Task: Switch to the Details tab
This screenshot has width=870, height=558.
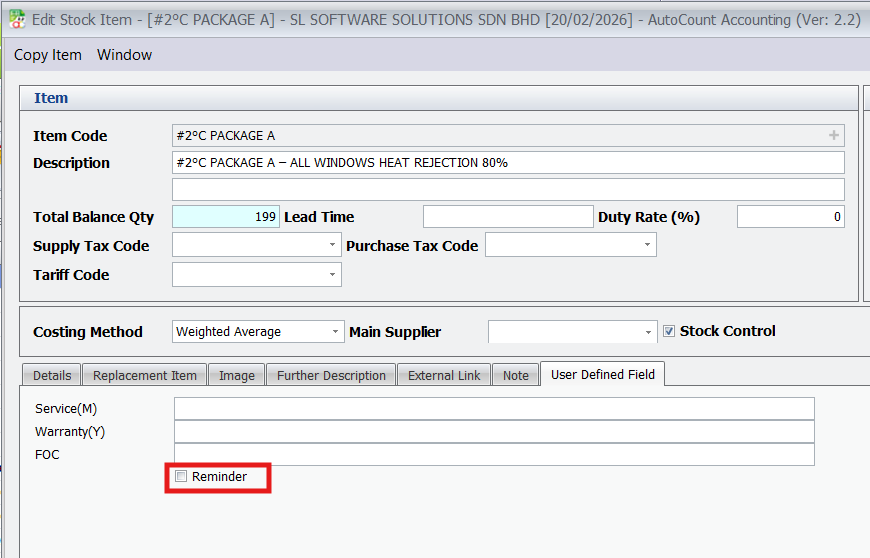Action: pyautogui.click(x=52, y=375)
